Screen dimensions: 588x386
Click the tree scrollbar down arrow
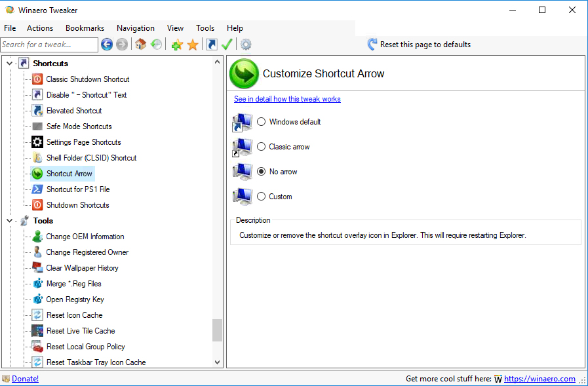[218, 362]
